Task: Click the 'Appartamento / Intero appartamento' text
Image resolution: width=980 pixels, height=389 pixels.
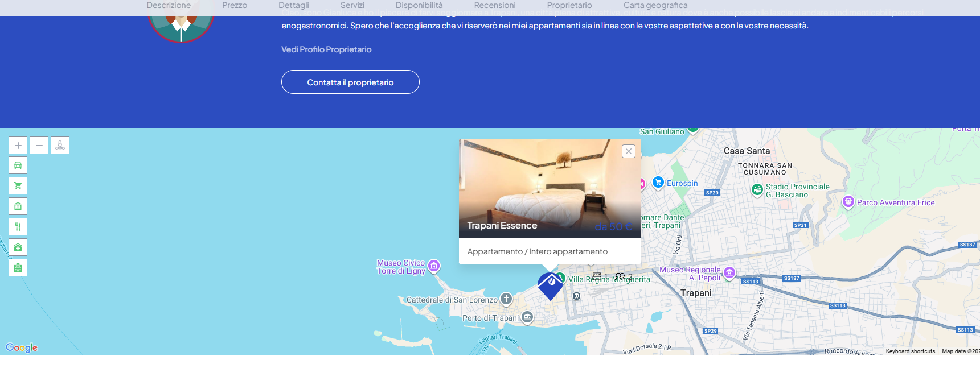Action: click(538, 251)
